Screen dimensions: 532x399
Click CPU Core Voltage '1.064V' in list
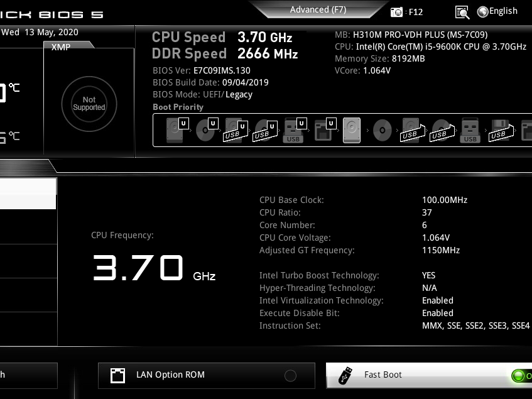[x=436, y=238]
